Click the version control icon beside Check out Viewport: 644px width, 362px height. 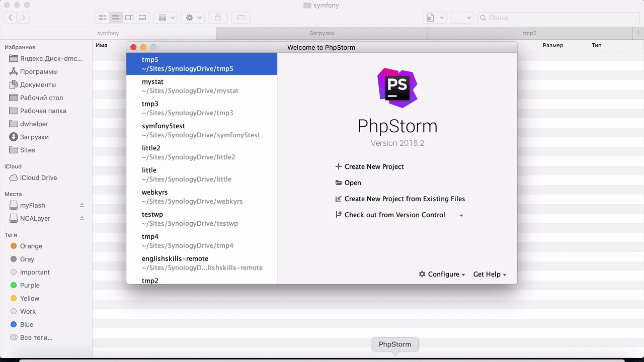(339, 215)
